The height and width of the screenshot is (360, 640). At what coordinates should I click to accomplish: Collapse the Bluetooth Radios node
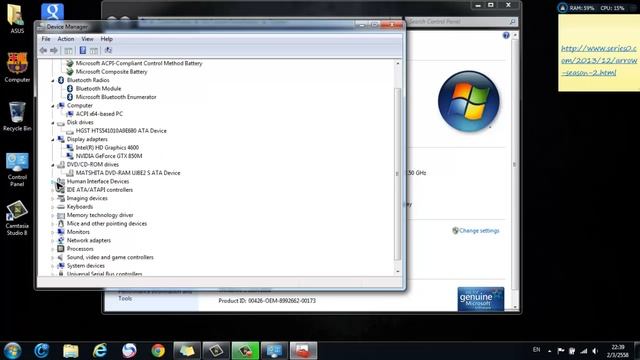tap(53, 81)
